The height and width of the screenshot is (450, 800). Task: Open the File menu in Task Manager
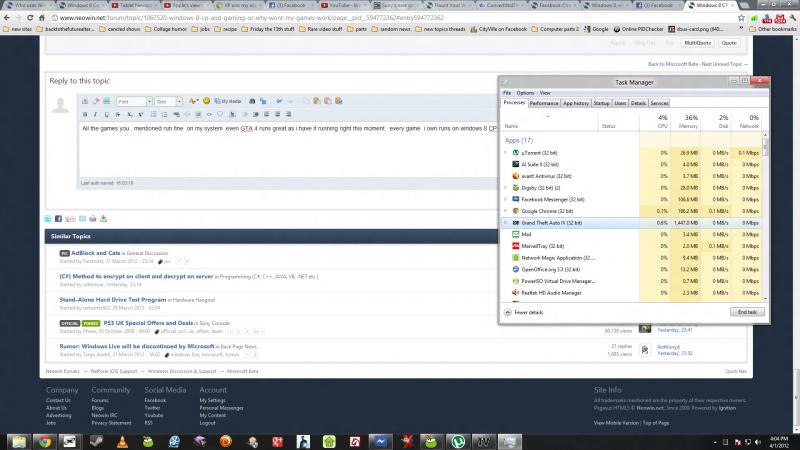click(507, 93)
